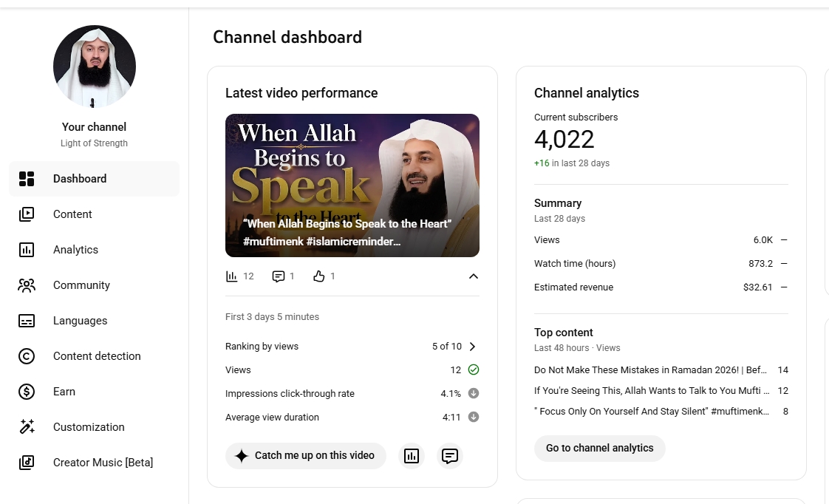Open video analytics via the chart button

(x=412, y=456)
